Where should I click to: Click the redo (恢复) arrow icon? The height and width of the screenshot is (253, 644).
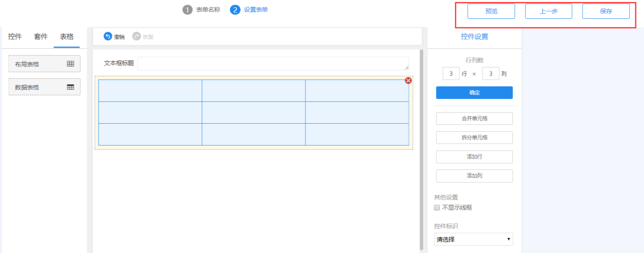(x=136, y=37)
